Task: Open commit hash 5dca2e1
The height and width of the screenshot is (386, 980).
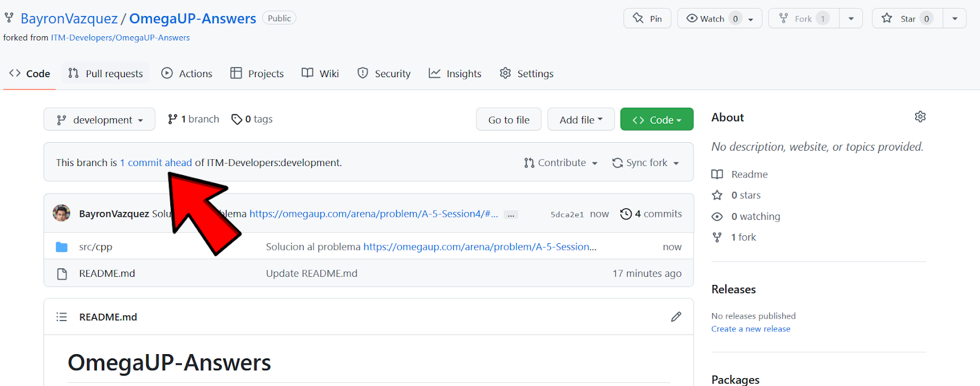Action: point(567,214)
